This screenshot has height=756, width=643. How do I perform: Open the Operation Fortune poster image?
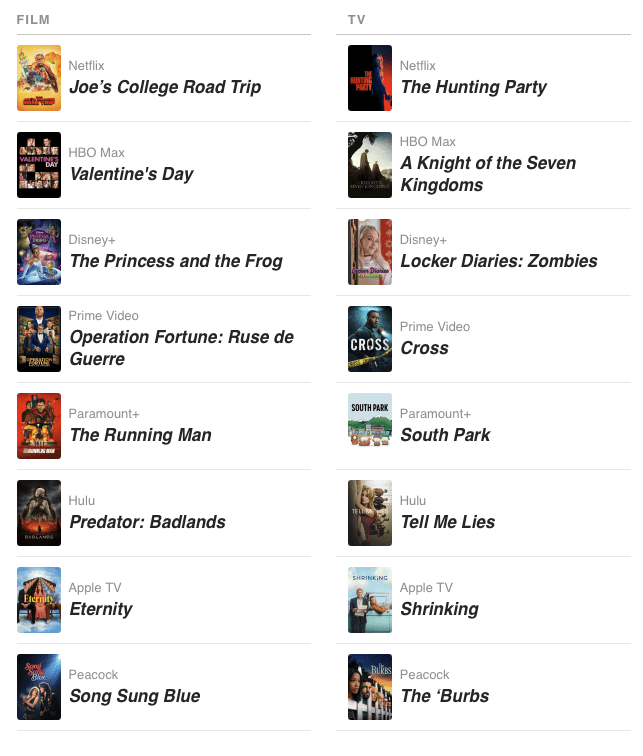39,339
